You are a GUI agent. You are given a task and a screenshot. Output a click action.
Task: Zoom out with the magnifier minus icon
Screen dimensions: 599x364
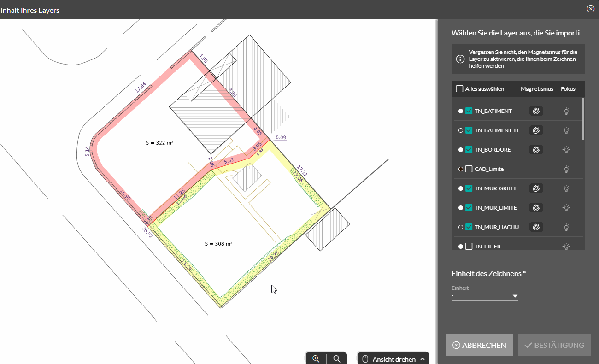click(x=337, y=359)
